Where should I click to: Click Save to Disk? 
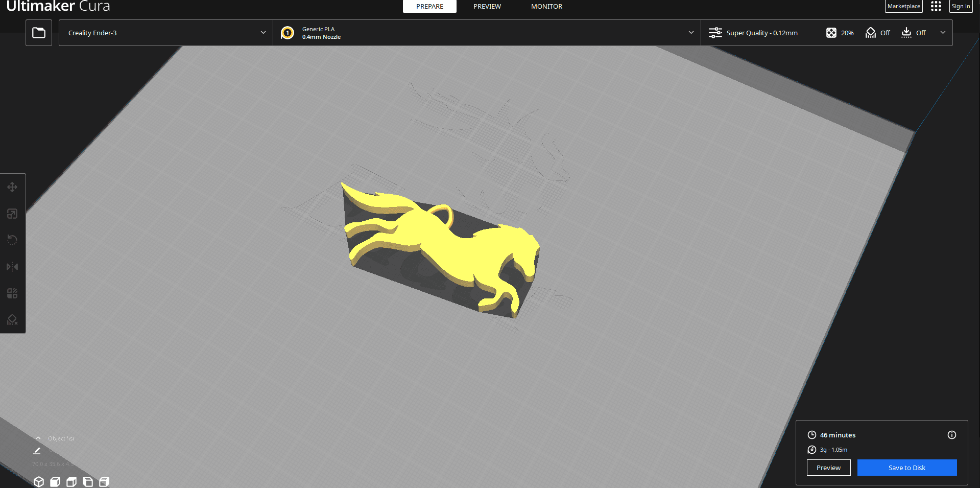click(x=907, y=468)
